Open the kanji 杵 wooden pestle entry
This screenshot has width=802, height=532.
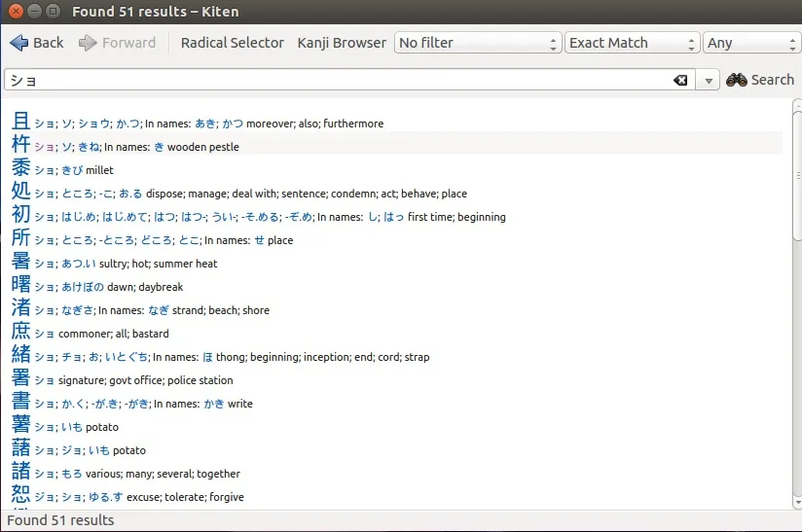pos(20,145)
